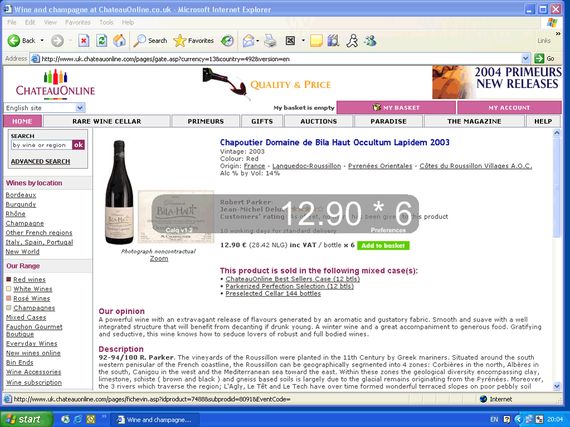Open the View menu
The width and height of the screenshot is (570, 427).
(50, 22)
